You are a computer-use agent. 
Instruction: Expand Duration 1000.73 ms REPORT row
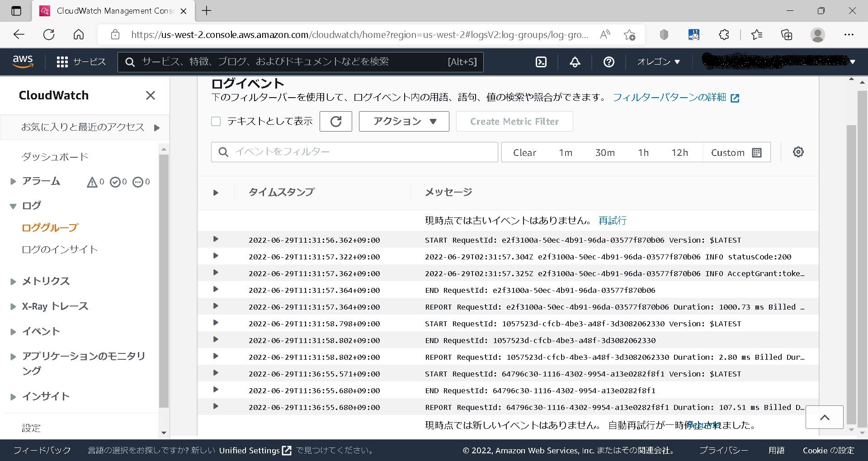pos(216,306)
